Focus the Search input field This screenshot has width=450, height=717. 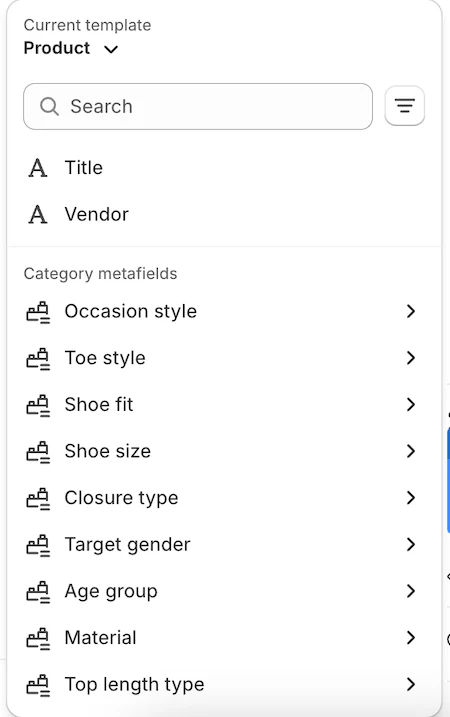[198, 106]
